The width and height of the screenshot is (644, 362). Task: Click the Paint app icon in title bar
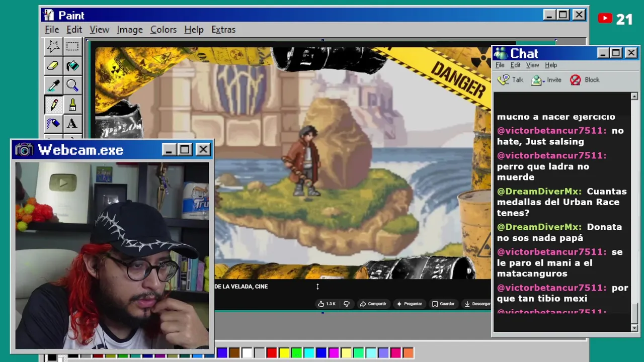click(x=48, y=15)
